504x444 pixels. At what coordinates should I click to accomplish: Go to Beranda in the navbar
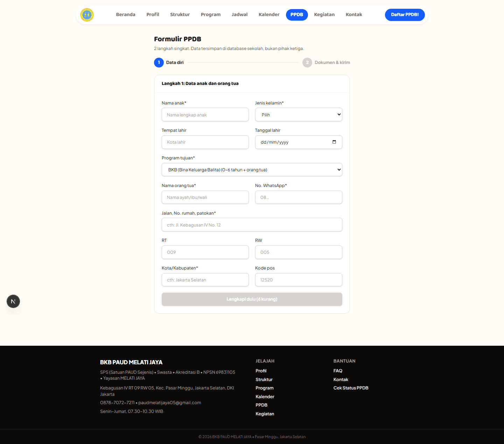pos(126,15)
